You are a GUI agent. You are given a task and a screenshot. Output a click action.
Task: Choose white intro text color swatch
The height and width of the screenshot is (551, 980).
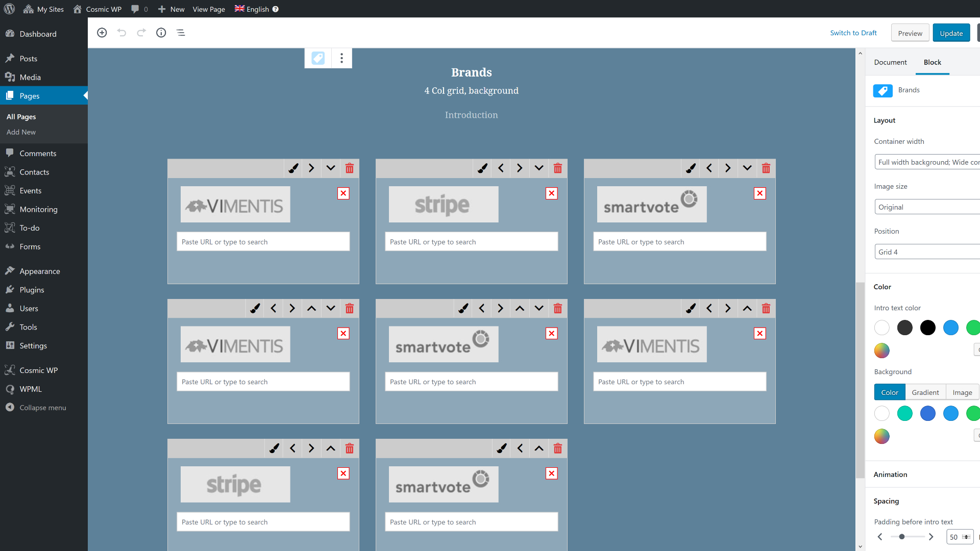[881, 328]
